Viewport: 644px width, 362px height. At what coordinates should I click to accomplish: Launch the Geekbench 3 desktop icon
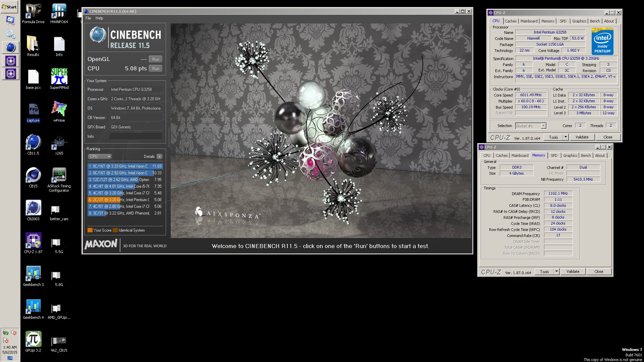33,276
